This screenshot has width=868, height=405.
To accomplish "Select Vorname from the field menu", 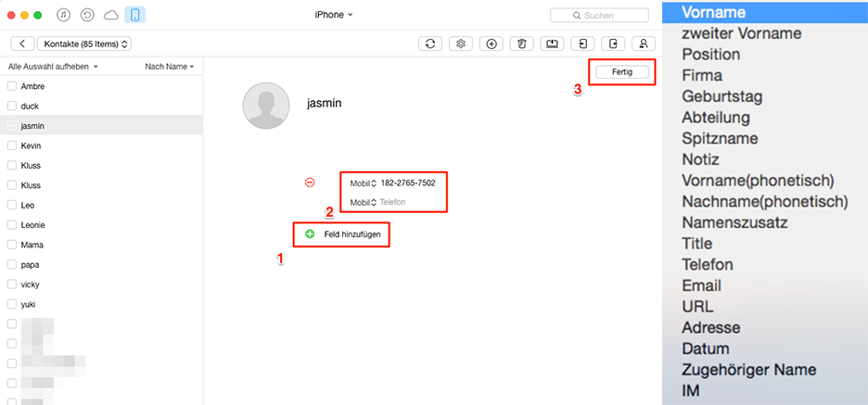I will (765, 12).
